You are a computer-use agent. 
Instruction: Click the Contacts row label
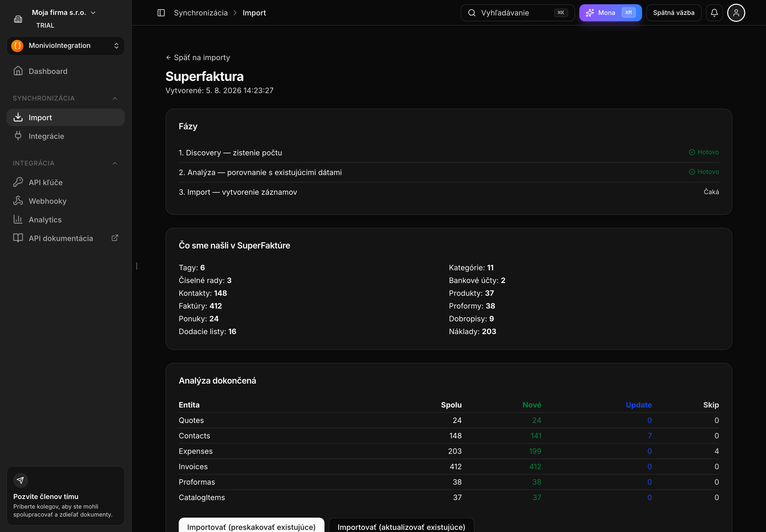click(194, 436)
